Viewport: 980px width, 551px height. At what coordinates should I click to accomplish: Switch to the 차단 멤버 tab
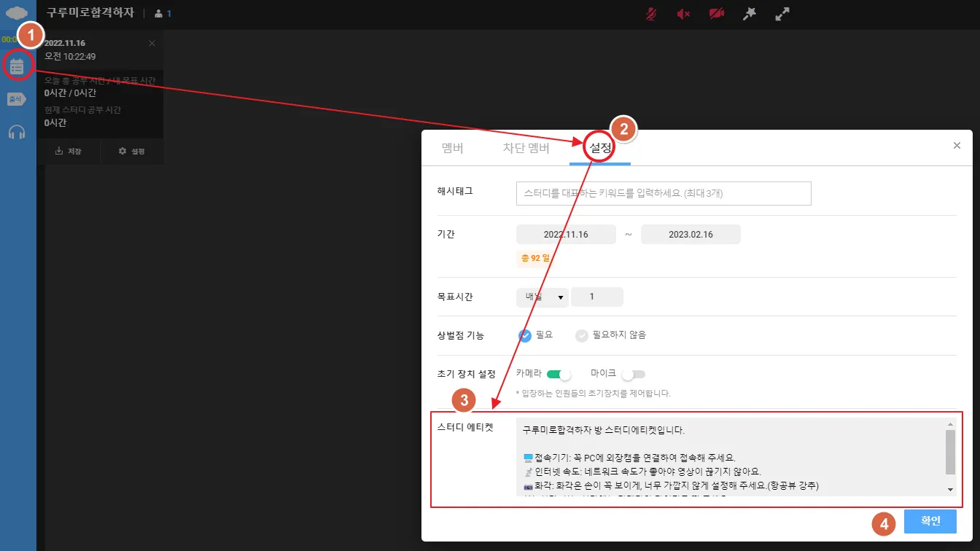click(x=526, y=148)
